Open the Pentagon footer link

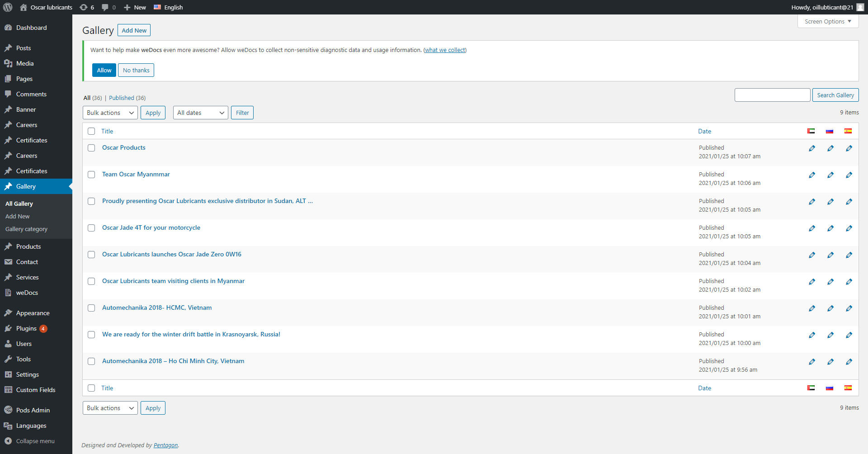coord(165,445)
